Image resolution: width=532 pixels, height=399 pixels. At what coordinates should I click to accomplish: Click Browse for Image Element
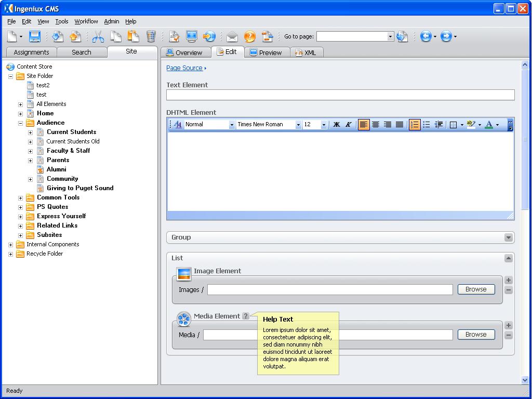click(x=476, y=289)
